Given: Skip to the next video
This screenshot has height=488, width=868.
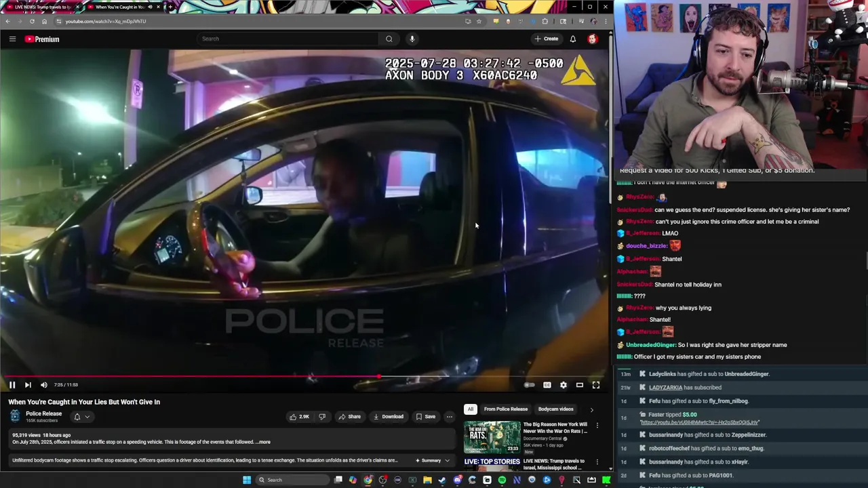Looking at the screenshot, I should 28,385.
